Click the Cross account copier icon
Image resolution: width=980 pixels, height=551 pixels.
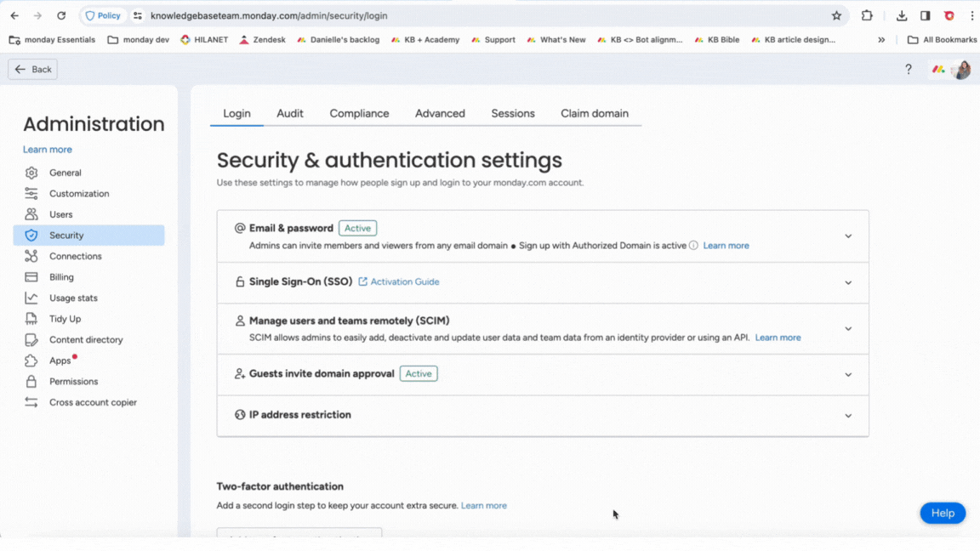pyautogui.click(x=31, y=402)
